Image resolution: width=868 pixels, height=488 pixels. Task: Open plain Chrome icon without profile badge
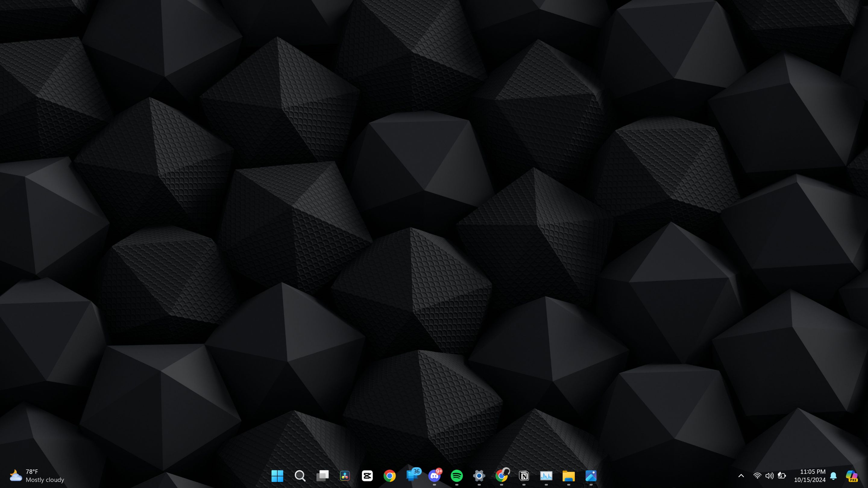point(389,476)
